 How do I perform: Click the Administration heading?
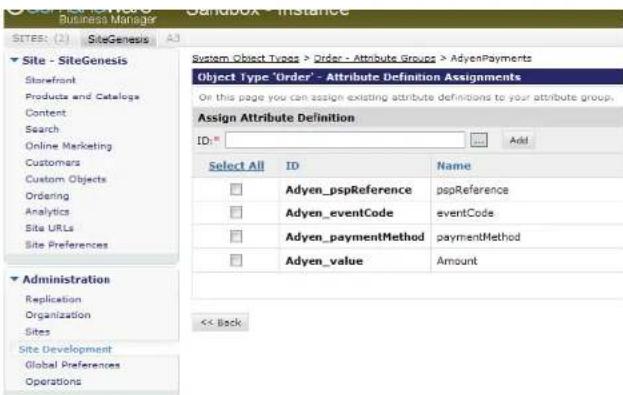[x=66, y=279]
